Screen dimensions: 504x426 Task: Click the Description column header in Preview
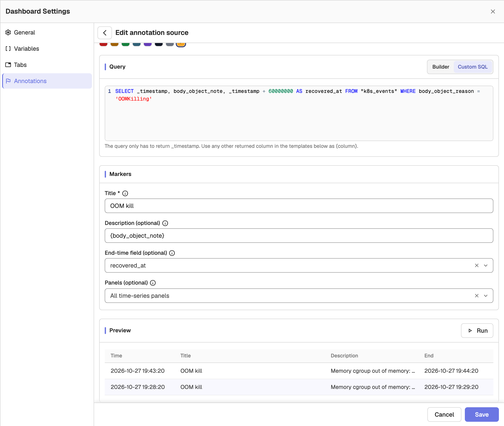[x=344, y=355]
